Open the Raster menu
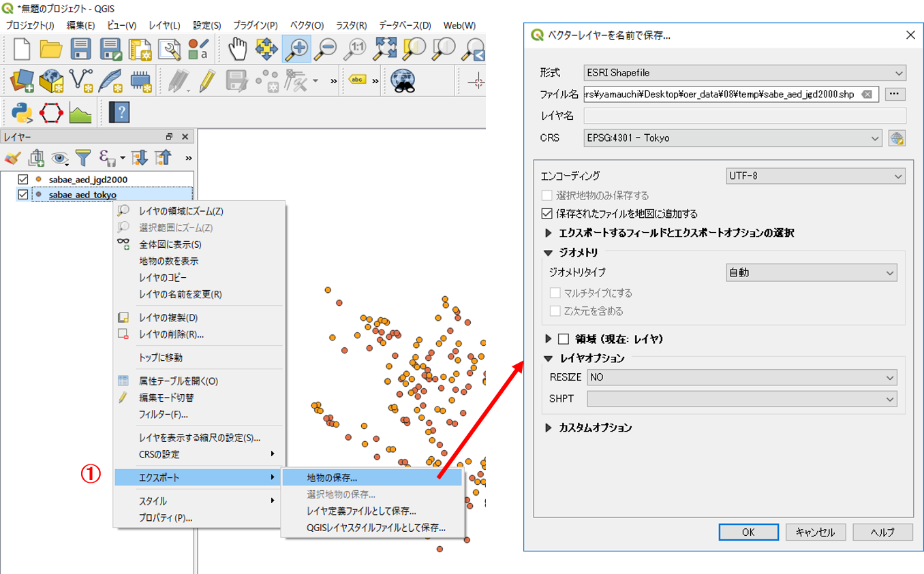Image resolution: width=924 pixels, height=574 pixels. [x=352, y=25]
